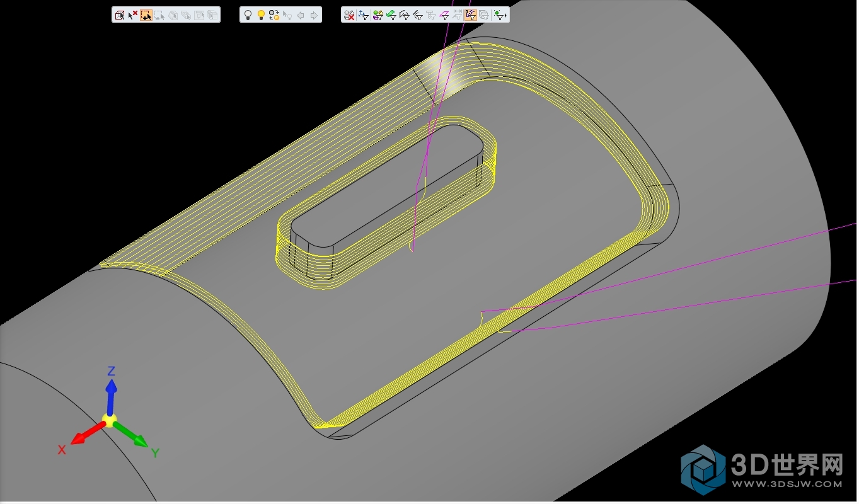Click the green sphere shapes filter icon

tap(378, 15)
